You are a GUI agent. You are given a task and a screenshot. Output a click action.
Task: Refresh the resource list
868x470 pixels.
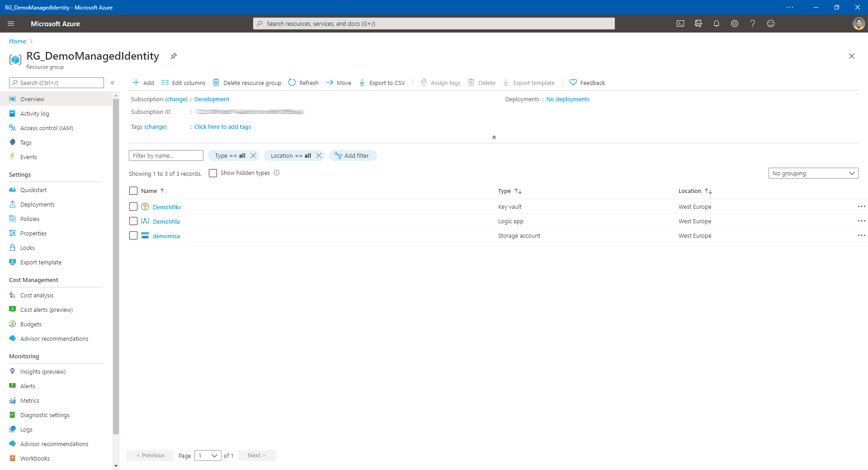(x=303, y=83)
